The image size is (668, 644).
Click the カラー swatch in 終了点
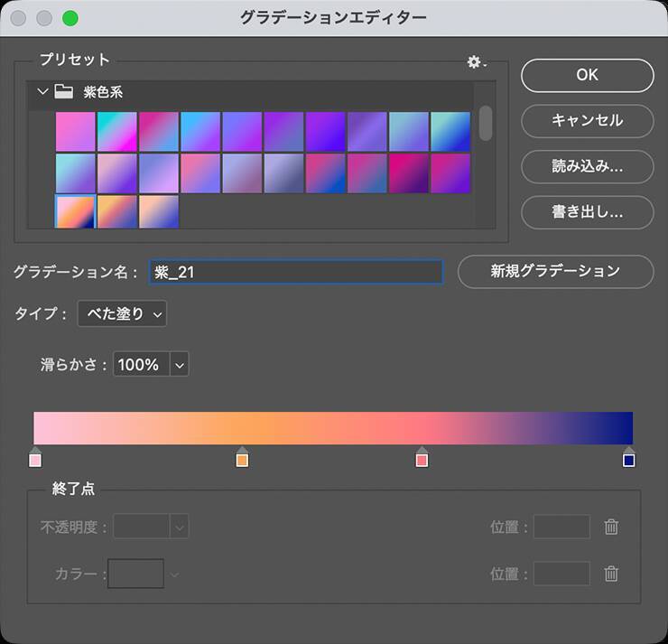136,574
